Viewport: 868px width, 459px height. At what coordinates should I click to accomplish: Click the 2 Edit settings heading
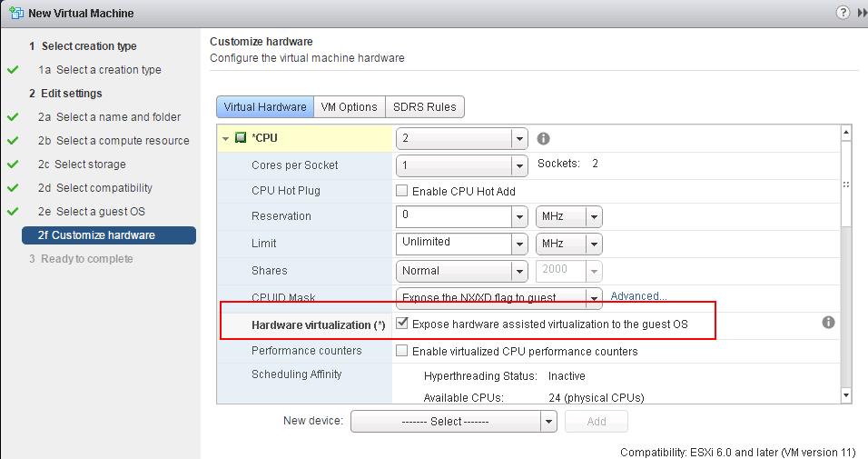click(x=65, y=93)
